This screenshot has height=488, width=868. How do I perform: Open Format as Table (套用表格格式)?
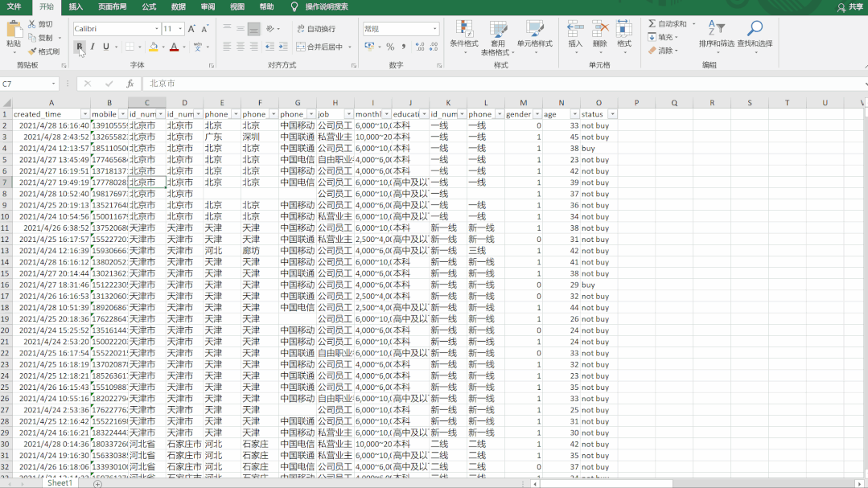coord(498,37)
